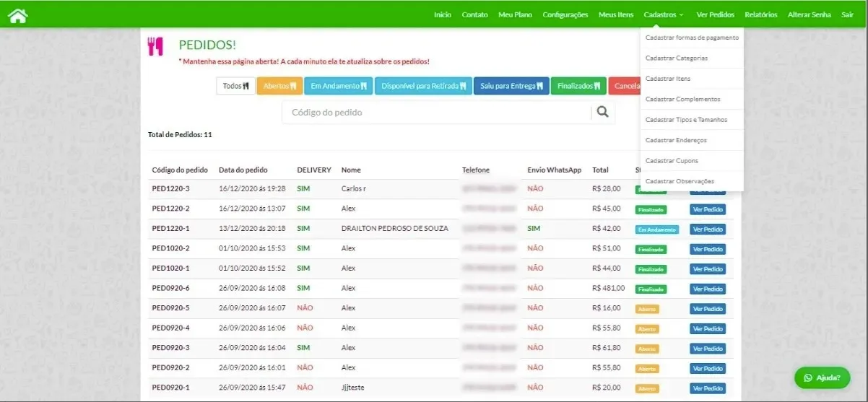Click Ver Pedido for order PED1020-2
The image size is (868, 402).
pyautogui.click(x=708, y=249)
